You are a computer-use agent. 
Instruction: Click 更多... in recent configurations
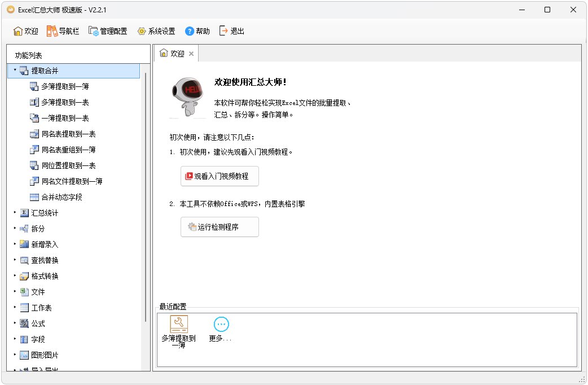221,325
